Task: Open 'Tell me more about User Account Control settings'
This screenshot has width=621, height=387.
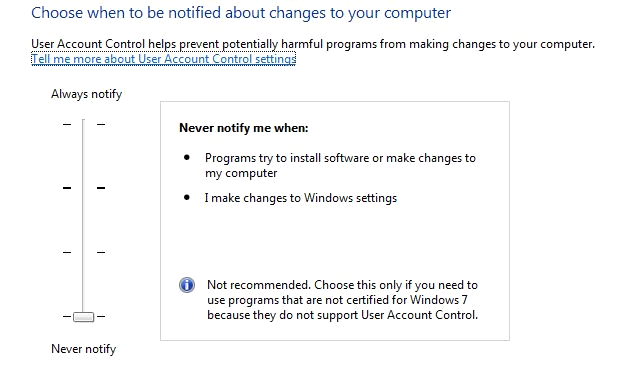Action: click(164, 59)
